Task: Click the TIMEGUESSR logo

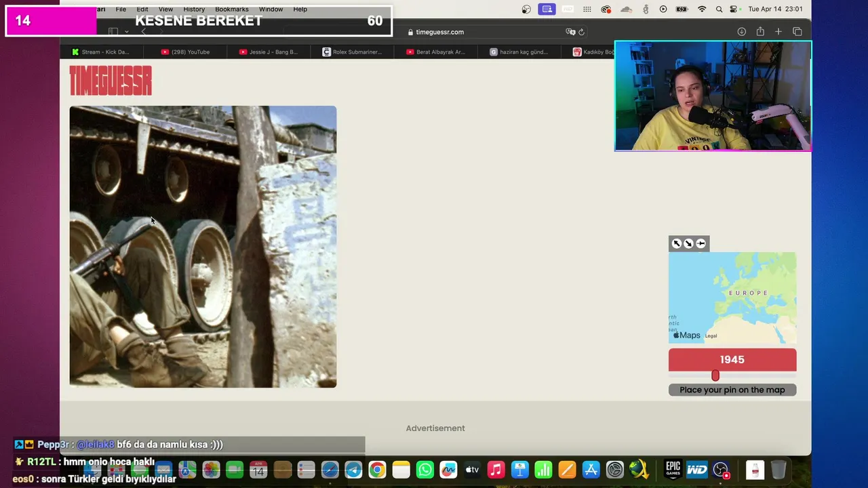Action: [111, 81]
